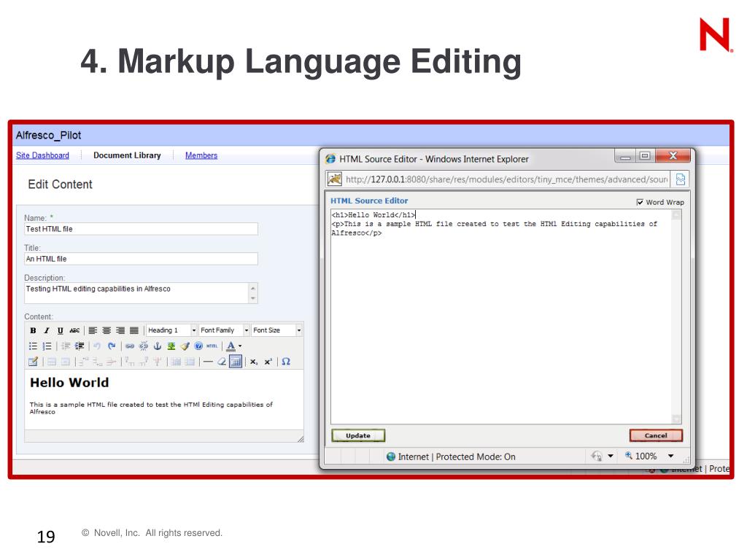
Task: Click Update in HTML Source Editor
Action: point(358,436)
